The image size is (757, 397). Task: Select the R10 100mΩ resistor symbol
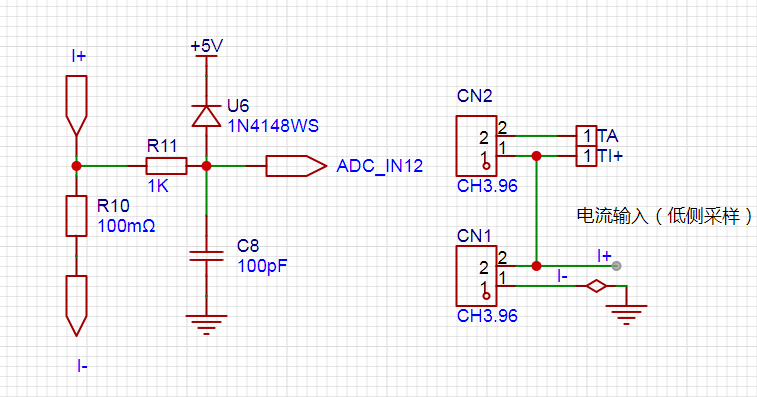(76, 216)
